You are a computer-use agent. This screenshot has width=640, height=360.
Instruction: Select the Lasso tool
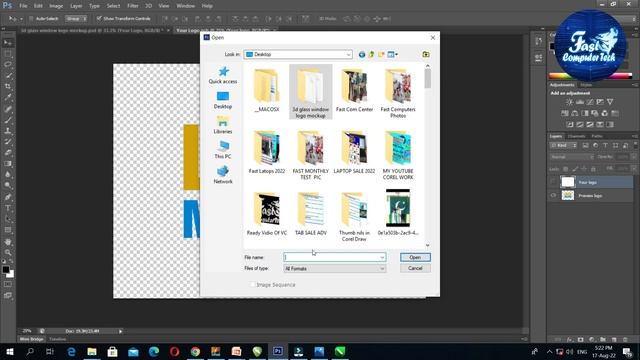click(x=8, y=64)
